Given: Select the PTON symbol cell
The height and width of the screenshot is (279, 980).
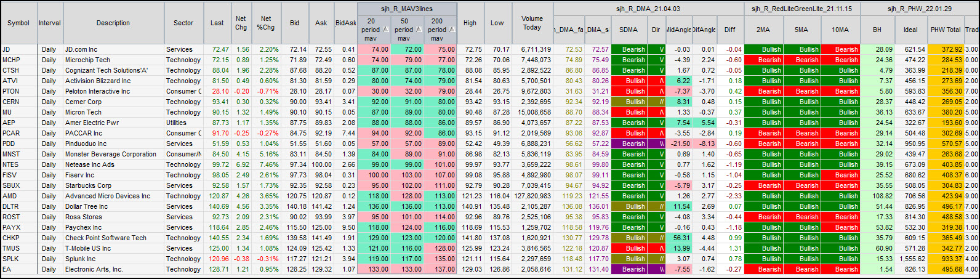Looking at the screenshot, I should point(18,91).
